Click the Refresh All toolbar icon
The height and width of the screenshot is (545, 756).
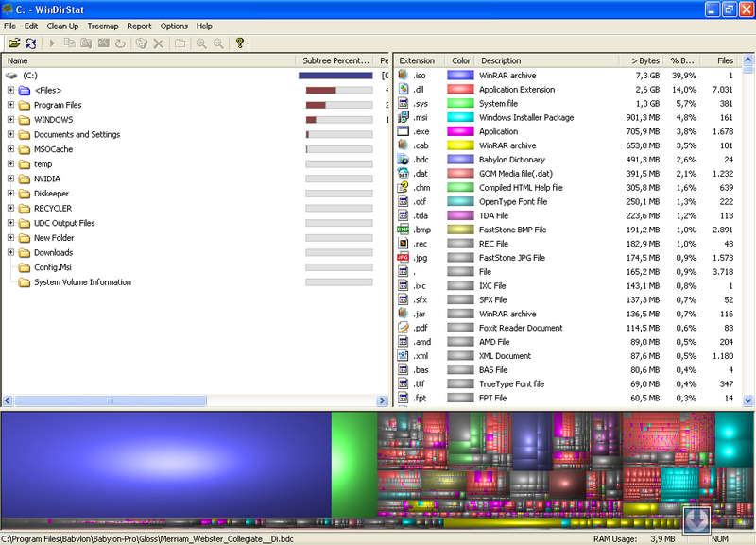(31, 43)
